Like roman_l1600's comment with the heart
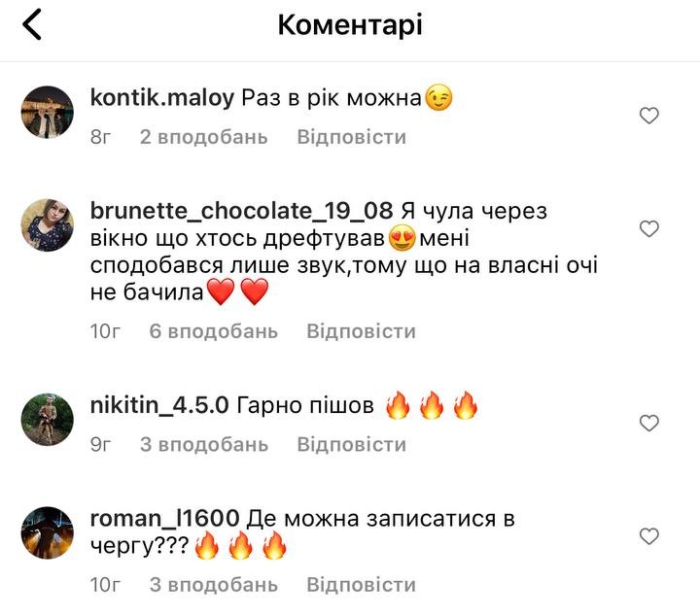The height and width of the screenshot is (616, 700). (648, 535)
